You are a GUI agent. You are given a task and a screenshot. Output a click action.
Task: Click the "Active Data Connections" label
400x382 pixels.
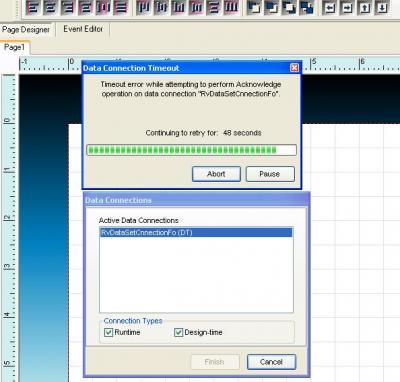click(139, 220)
